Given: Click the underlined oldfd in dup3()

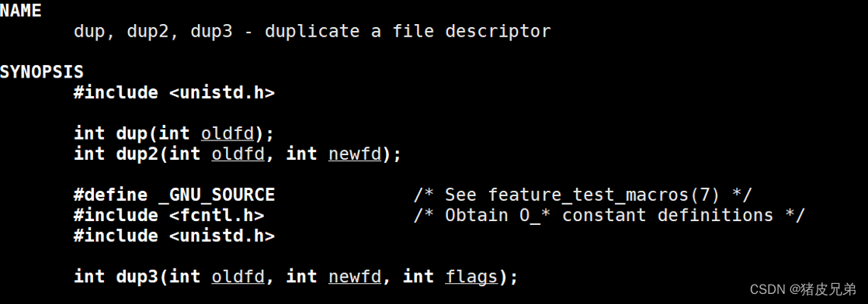Looking at the screenshot, I should click(x=238, y=276).
